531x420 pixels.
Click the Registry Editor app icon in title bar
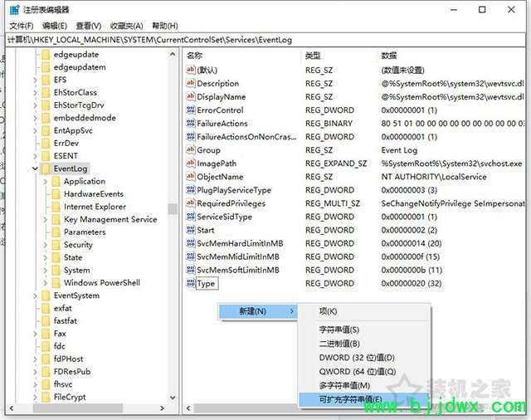pyautogui.click(x=14, y=10)
